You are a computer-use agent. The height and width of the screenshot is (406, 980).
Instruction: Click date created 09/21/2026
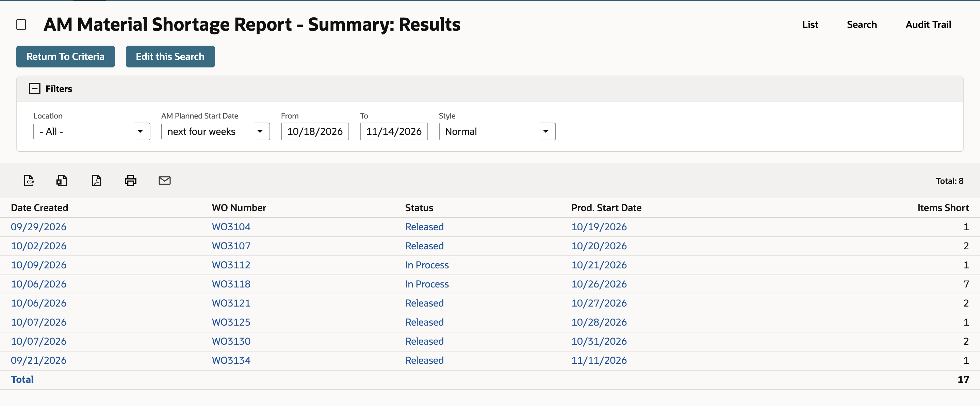pos(38,360)
